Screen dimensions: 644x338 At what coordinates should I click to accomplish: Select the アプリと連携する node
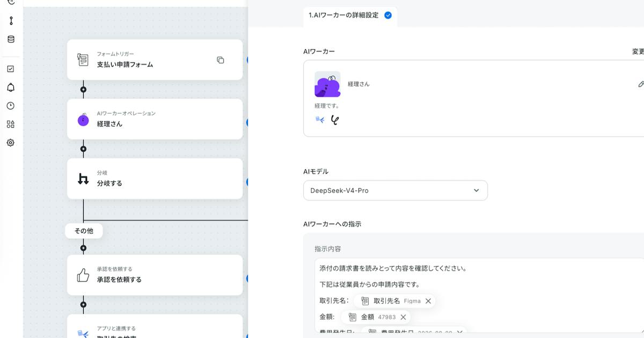(x=155, y=326)
